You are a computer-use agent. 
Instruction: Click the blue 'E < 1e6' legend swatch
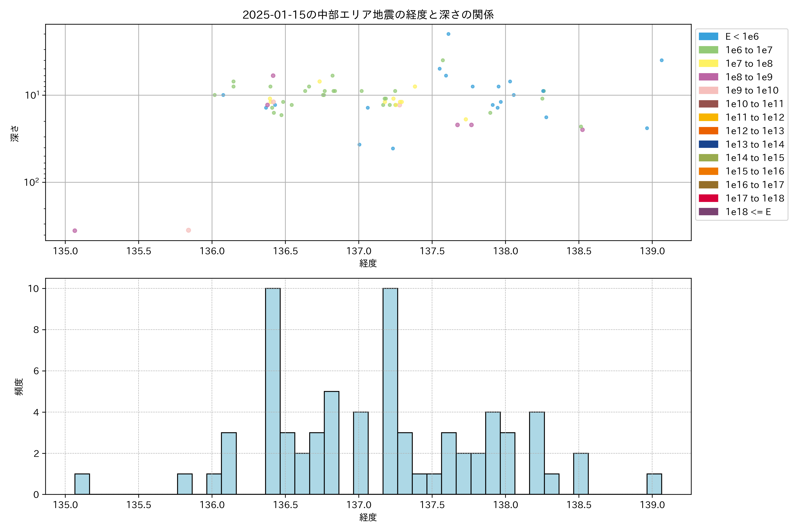[x=708, y=37]
